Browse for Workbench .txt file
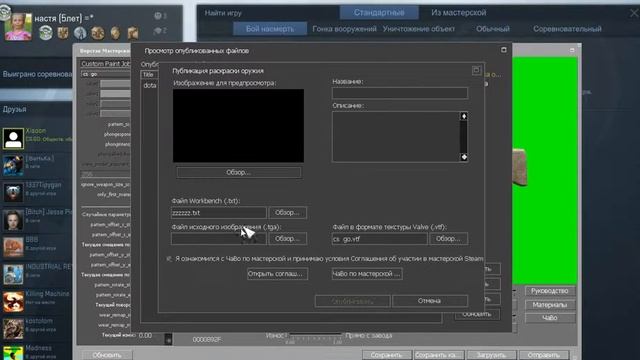This screenshot has width=640, height=360. [x=287, y=213]
